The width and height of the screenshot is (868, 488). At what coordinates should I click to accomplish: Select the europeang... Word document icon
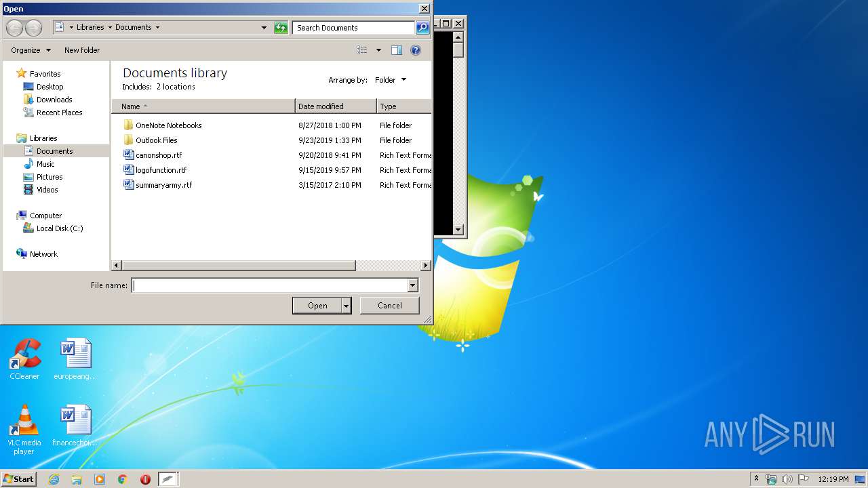click(x=75, y=360)
